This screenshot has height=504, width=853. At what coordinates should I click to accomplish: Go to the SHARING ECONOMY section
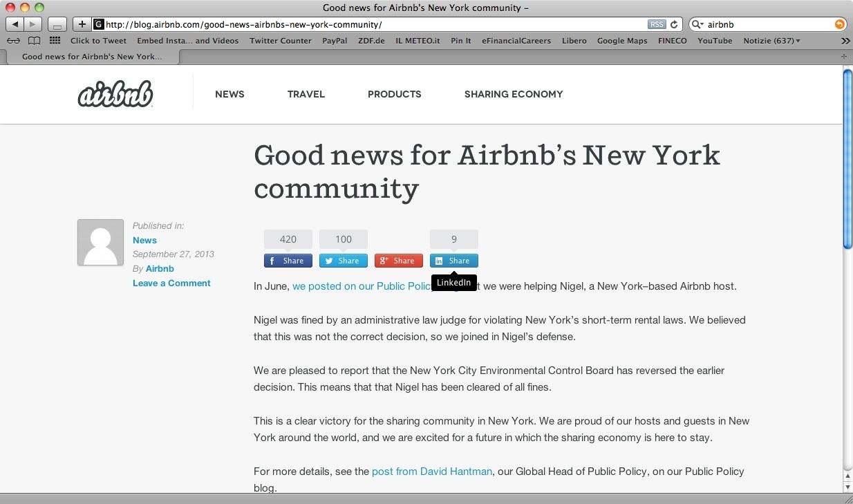coord(513,94)
